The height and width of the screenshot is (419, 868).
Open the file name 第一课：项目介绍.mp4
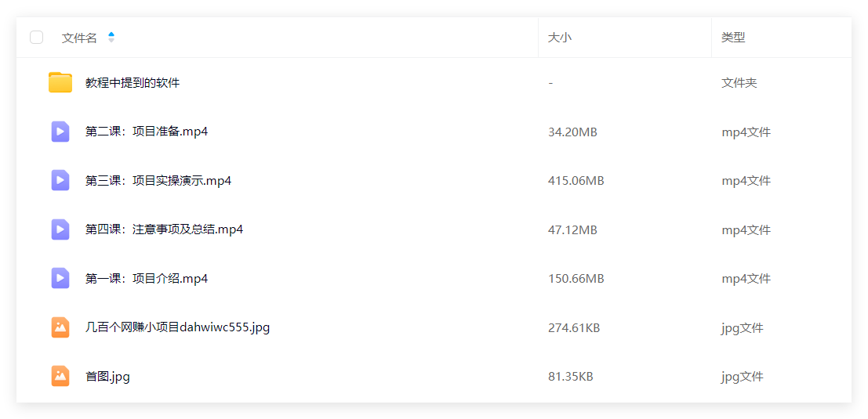(x=147, y=279)
